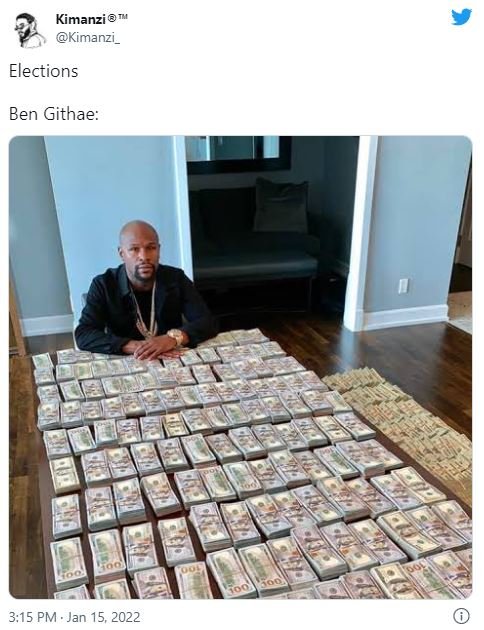484x630 pixels.
Task: Visit the @Kimanzi_ handle link
Action: pos(88,38)
